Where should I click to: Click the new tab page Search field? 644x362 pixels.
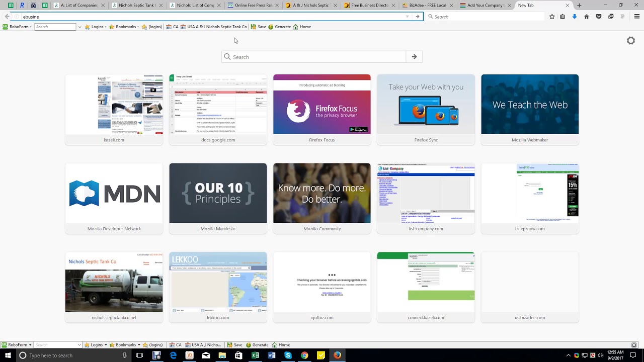point(314,57)
